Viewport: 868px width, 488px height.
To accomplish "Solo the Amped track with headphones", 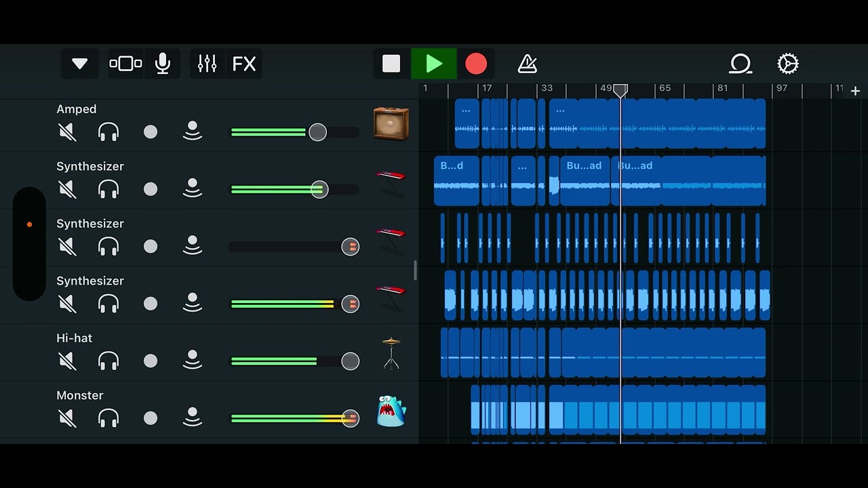I will click(108, 132).
